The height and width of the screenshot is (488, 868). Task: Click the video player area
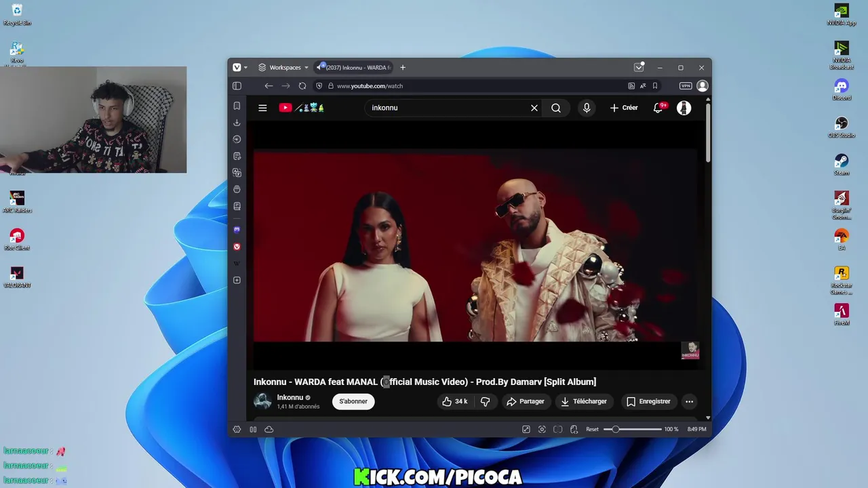[x=475, y=246]
